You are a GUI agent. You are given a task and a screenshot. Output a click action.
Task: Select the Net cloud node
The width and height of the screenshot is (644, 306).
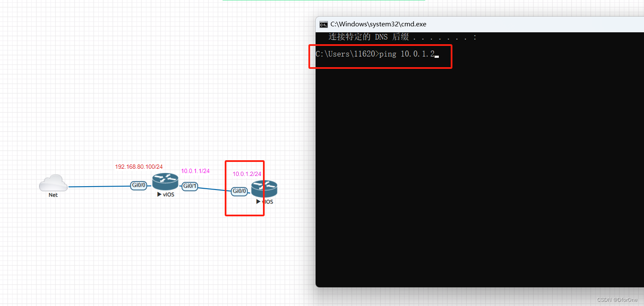tap(53, 183)
